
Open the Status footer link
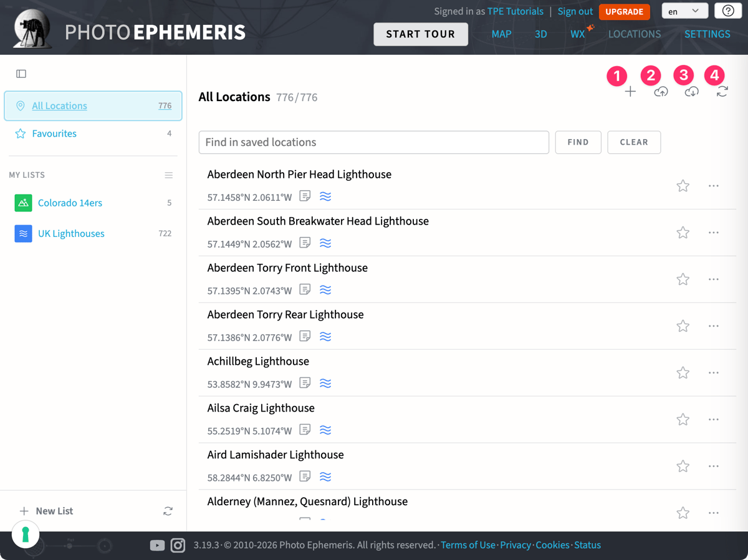click(x=588, y=545)
